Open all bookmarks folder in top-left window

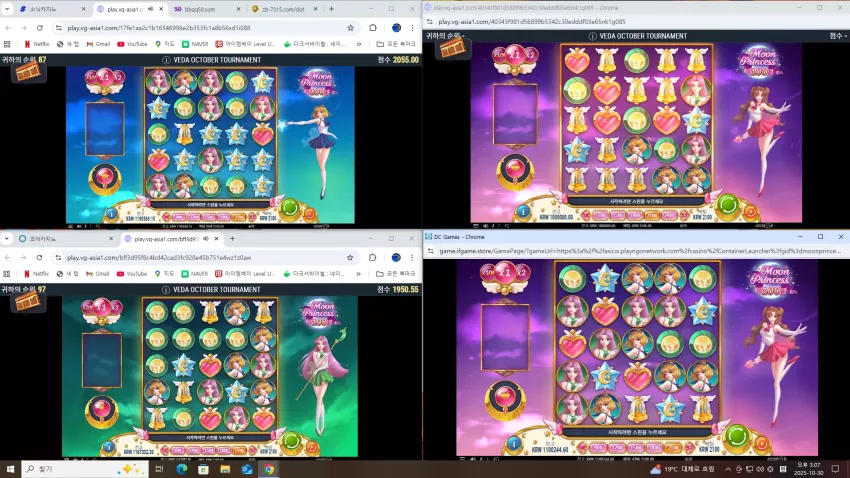click(x=396, y=44)
